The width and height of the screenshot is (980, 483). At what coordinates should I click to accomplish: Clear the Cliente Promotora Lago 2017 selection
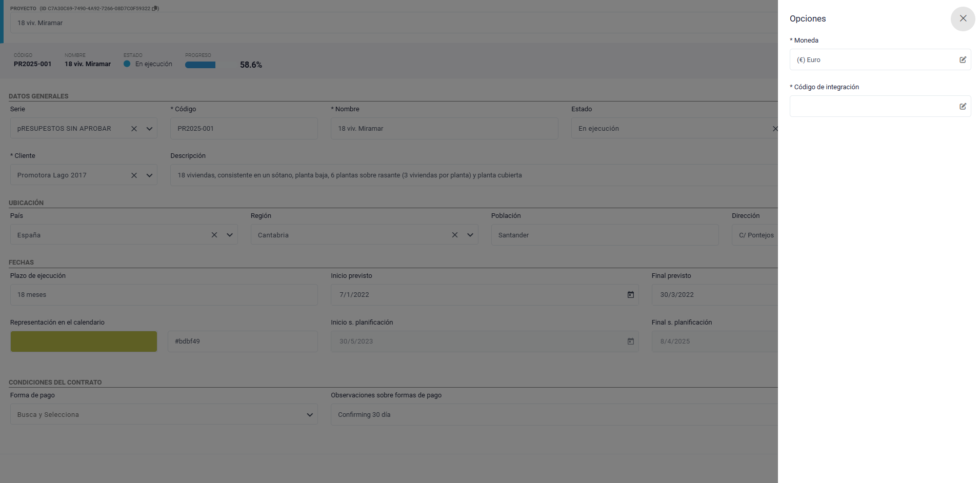(134, 175)
